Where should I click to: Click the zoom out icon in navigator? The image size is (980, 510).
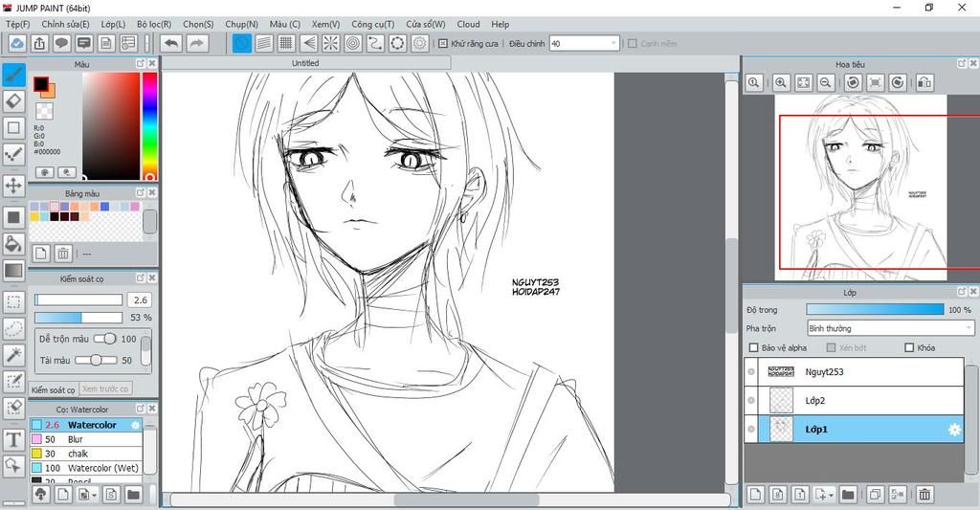click(826, 82)
